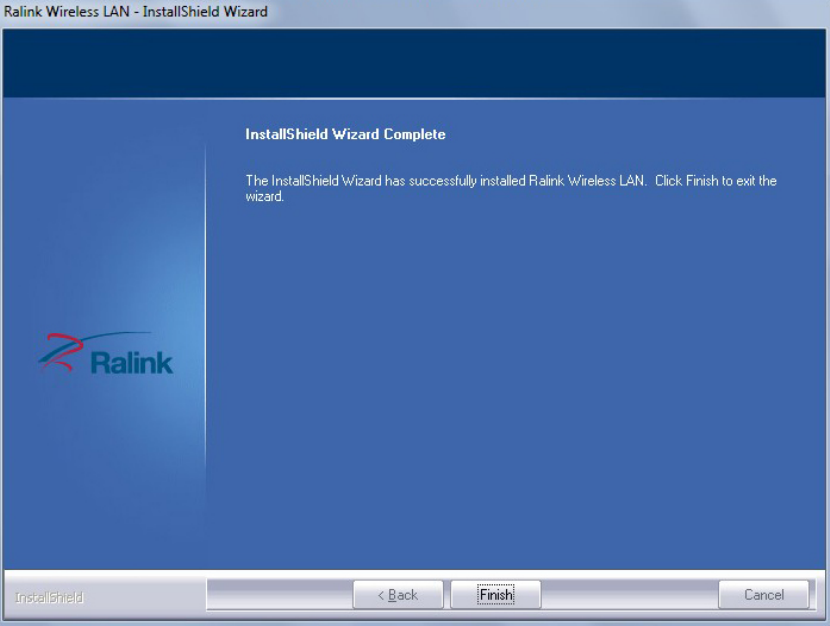
Task: Click the InstallShield label at bottom left
Action: 49,597
